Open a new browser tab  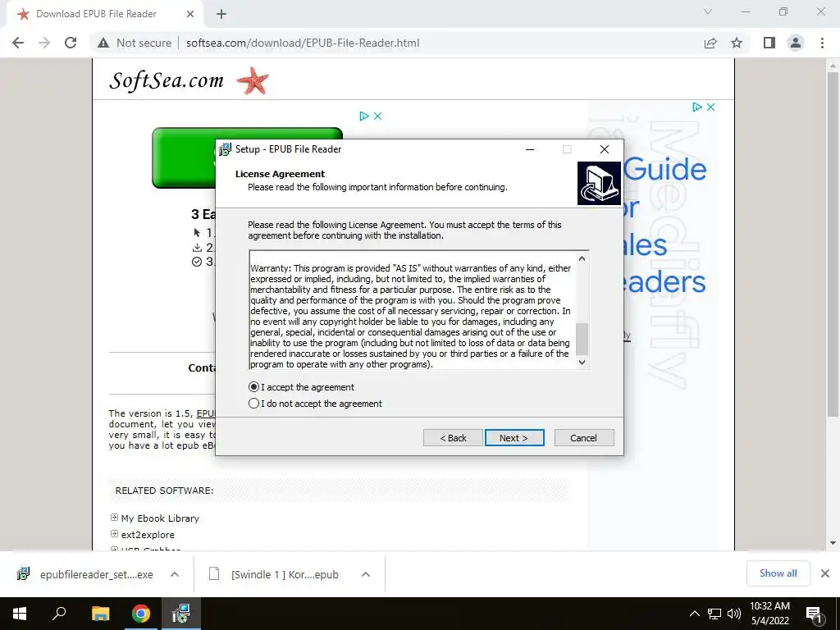(x=221, y=15)
